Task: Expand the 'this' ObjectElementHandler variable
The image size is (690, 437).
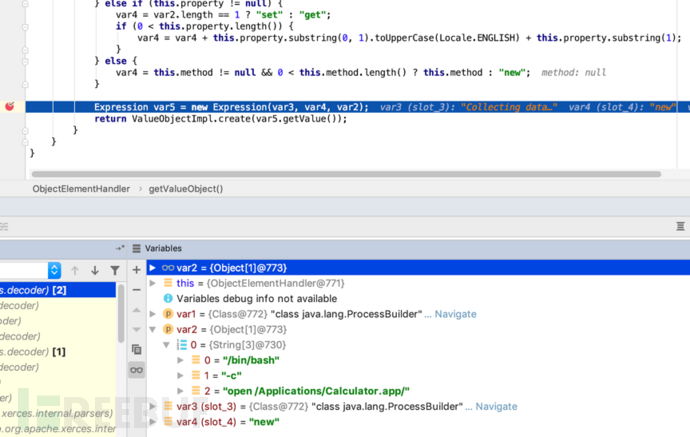Action: [x=154, y=283]
